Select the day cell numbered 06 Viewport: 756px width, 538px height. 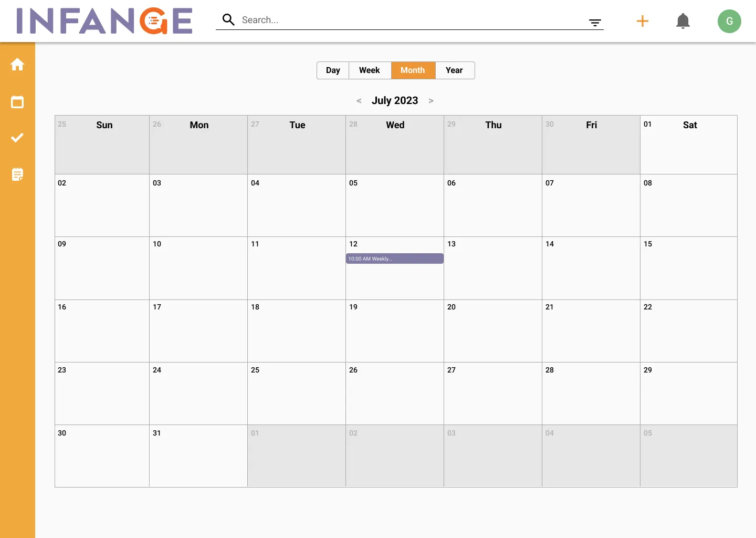pyautogui.click(x=493, y=205)
